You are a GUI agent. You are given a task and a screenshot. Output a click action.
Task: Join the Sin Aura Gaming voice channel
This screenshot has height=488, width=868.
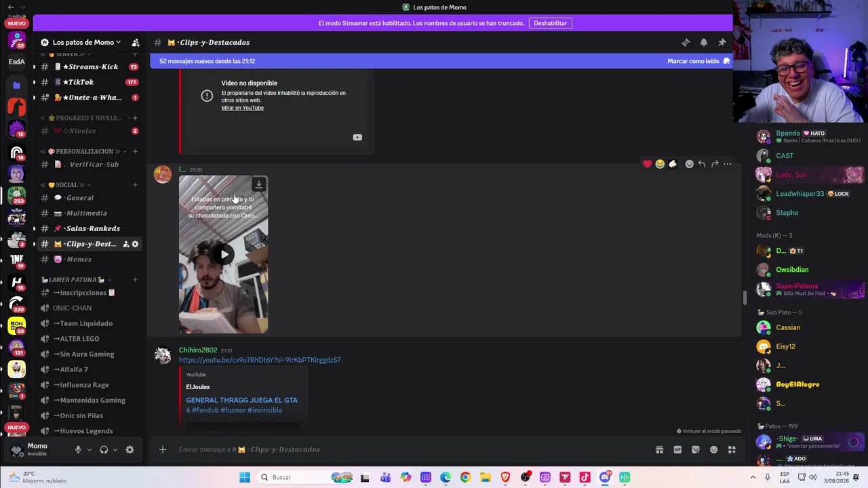(x=89, y=354)
